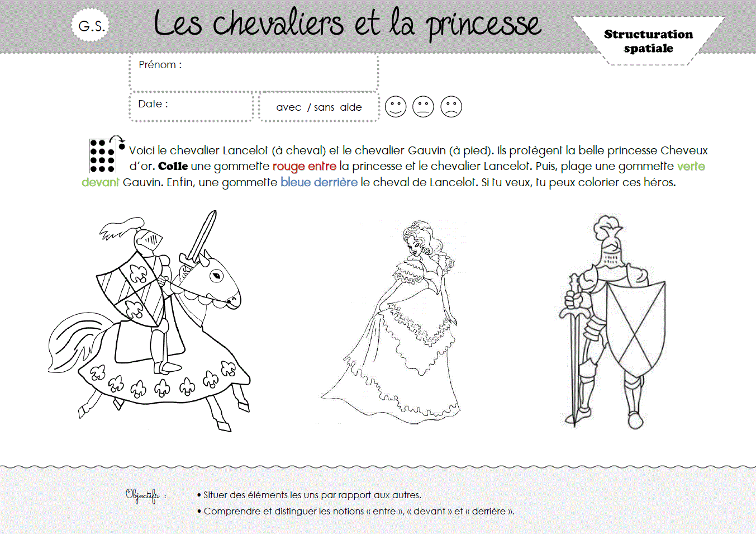This screenshot has width=756, height=534.
Task: Click Gauvin's large shield
Action: click(x=636, y=329)
